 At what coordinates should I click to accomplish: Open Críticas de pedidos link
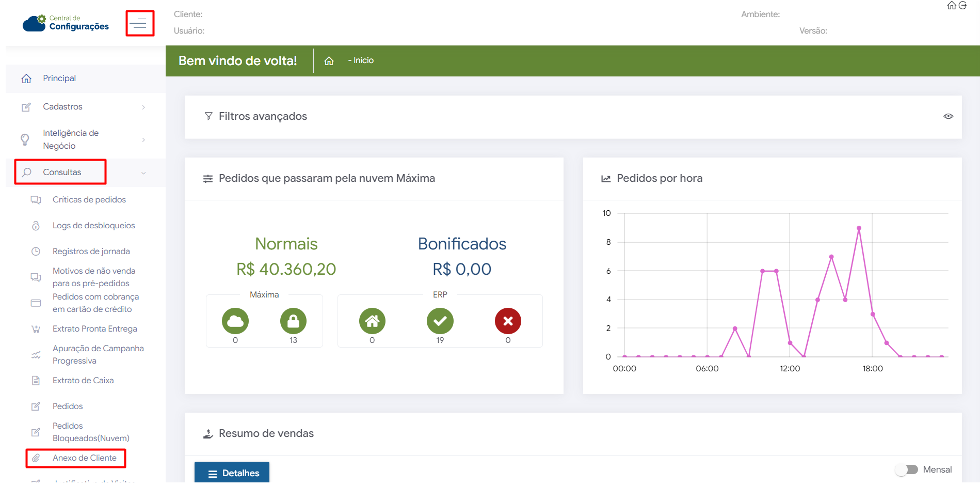(89, 200)
